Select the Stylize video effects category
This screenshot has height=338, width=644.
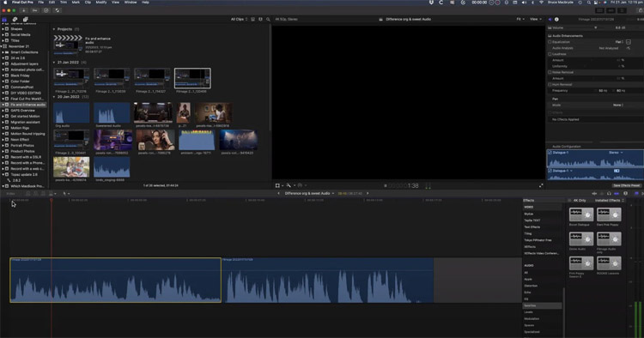pyautogui.click(x=529, y=214)
